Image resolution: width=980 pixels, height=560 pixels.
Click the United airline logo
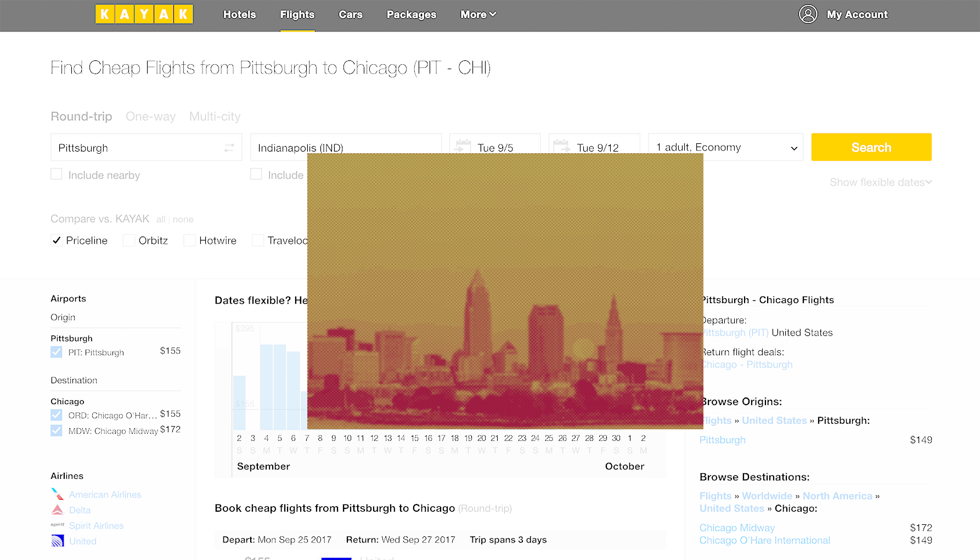(57, 541)
